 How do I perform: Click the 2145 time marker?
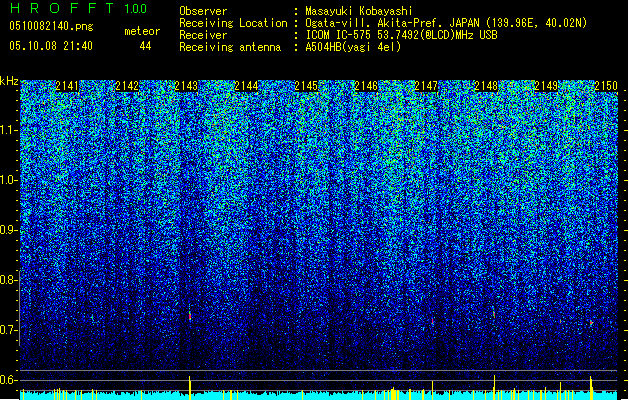(x=306, y=86)
